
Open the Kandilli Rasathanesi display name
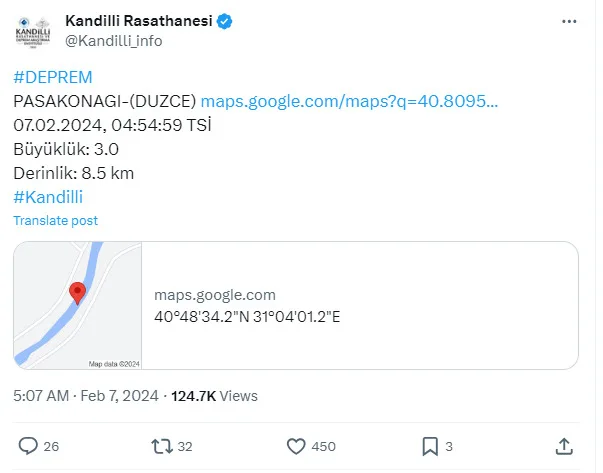pyautogui.click(x=139, y=21)
